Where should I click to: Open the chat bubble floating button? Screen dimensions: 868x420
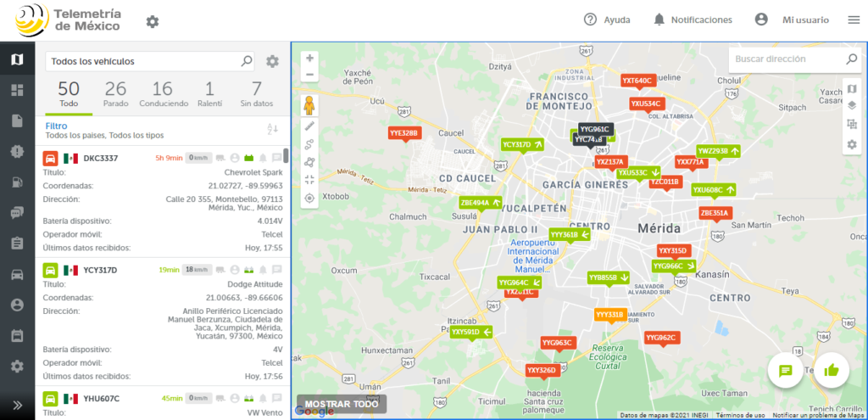(786, 371)
